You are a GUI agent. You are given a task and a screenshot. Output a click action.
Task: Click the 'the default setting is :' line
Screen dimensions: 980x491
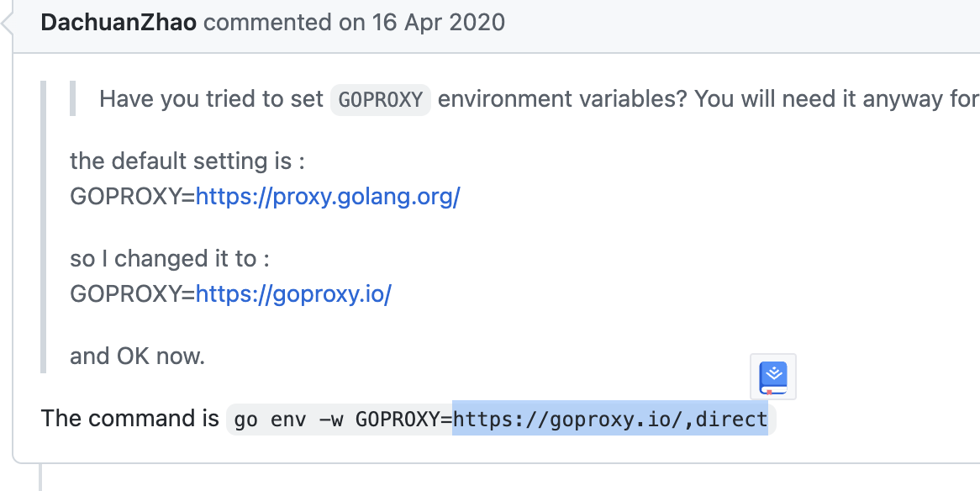click(x=187, y=161)
